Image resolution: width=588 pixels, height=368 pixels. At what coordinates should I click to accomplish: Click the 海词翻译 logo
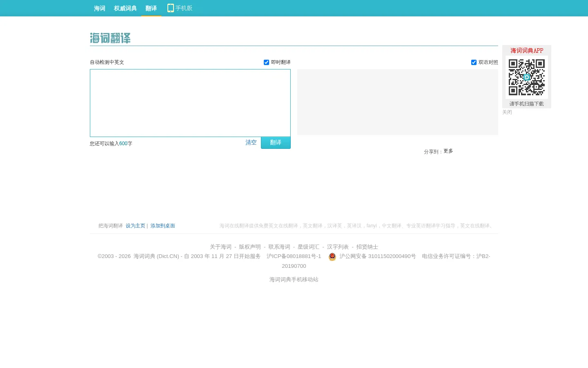pyautogui.click(x=110, y=38)
